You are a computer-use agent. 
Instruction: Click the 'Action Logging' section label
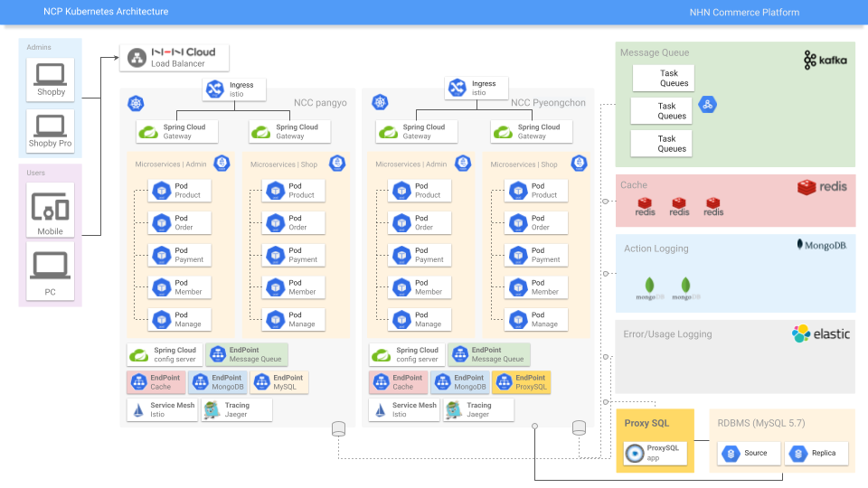pos(656,249)
